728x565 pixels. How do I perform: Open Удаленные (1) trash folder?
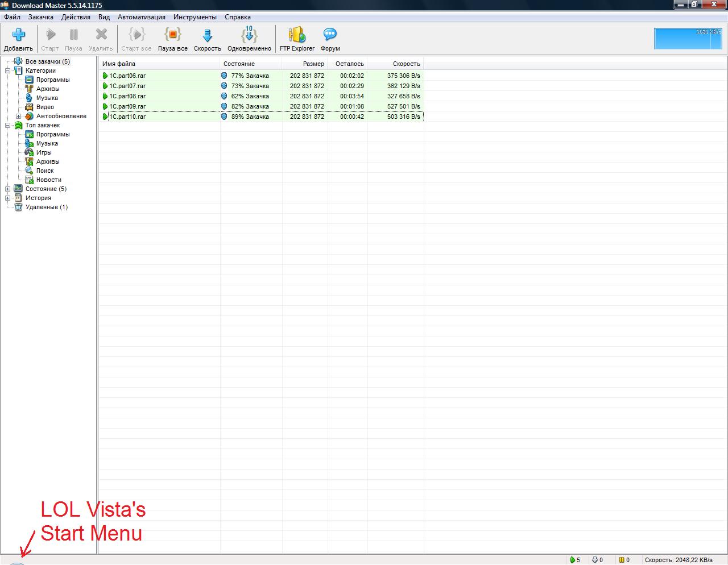point(46,207)
